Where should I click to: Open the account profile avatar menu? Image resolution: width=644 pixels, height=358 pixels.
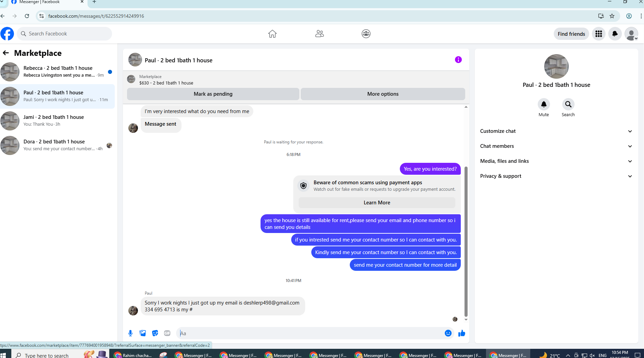pyautogui.click(x=631, y=34)
